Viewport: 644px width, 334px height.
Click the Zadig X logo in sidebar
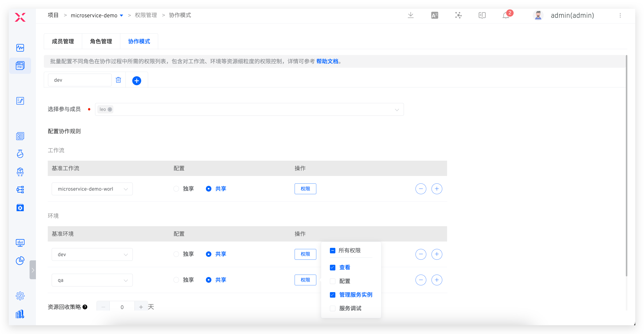(20, 17)
